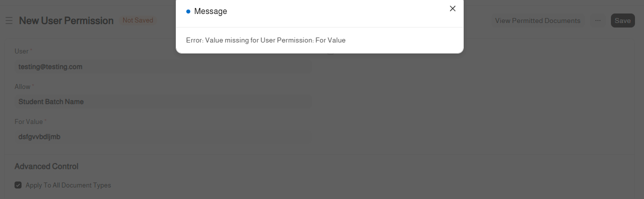Click the blue indicator dot beside Message
The height and width of the screenshot is (199, 644).
(x=188, y=11)
